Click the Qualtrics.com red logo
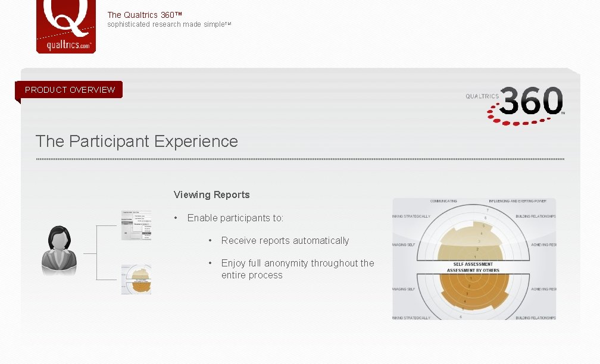The image size is (600, 364). tap(66, 26)
